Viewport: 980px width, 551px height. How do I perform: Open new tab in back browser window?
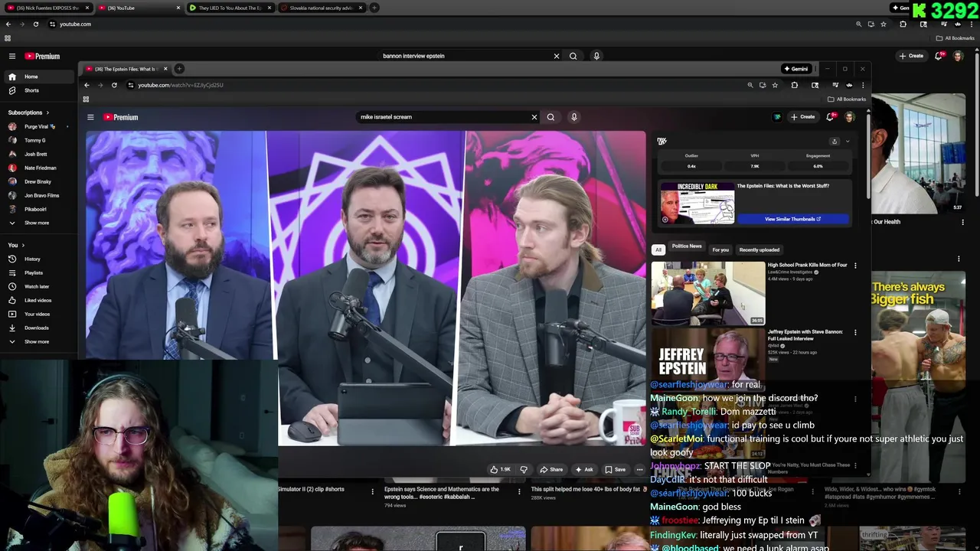tap(374, 8)
